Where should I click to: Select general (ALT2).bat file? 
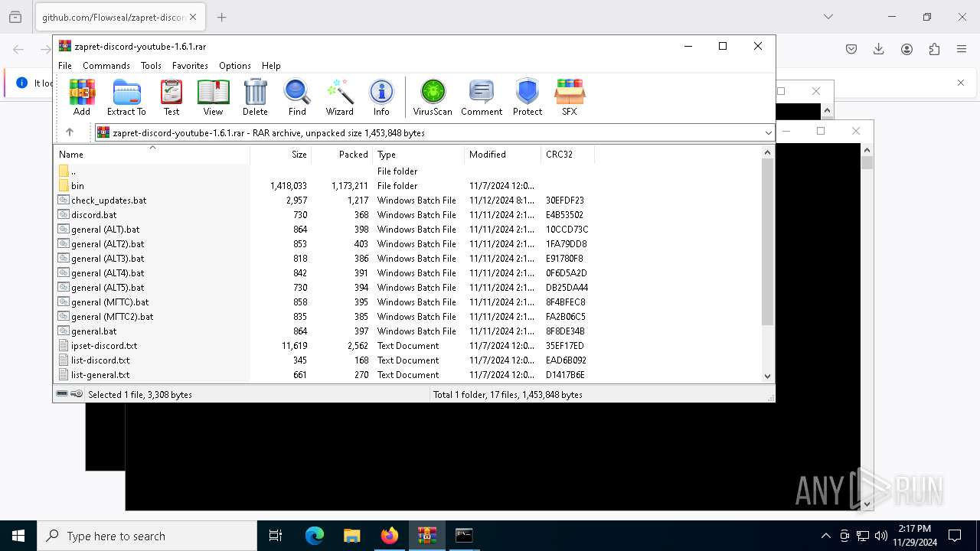click(x=407, y=244)
